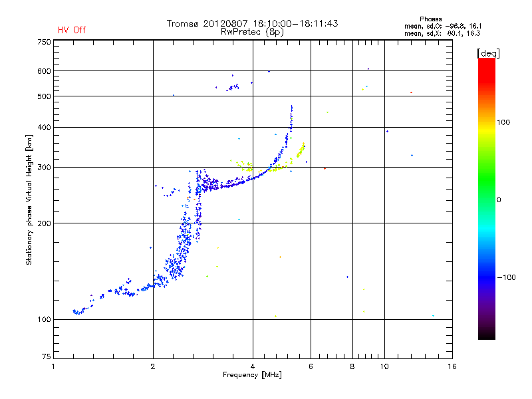The width and height of the screenshot is (532, 399).
Task: Click the y-axis tick label '100' at left
Action: [x=45, y=319]
